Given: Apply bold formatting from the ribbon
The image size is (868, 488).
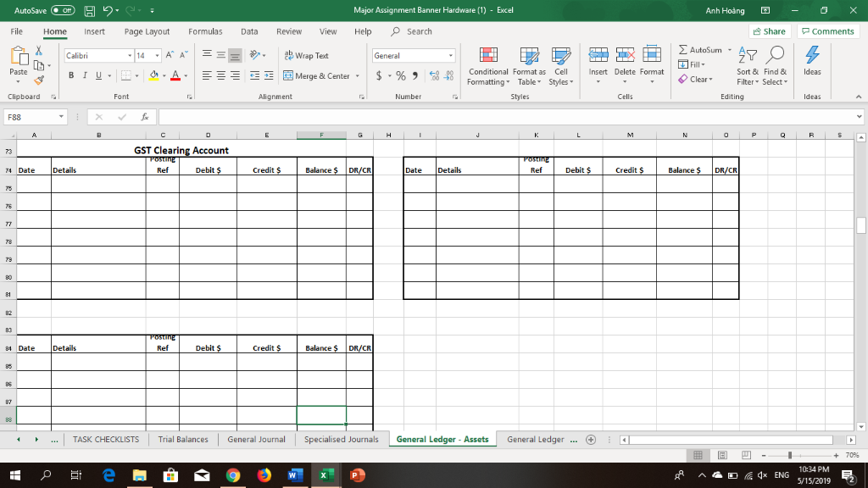Looking at the screenshot, I should coord(70,75).
